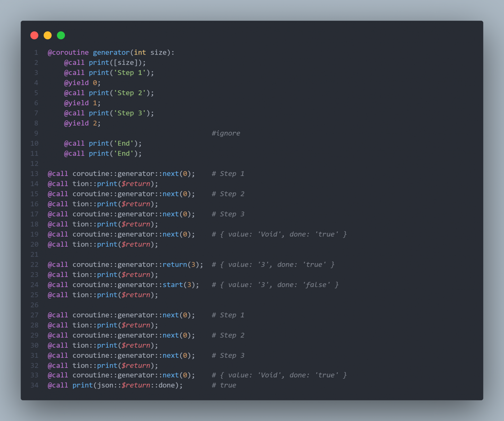Click 'json::$return::done' on line 34
The height and width of the screenshot is (421, 504).
[136, 385]
